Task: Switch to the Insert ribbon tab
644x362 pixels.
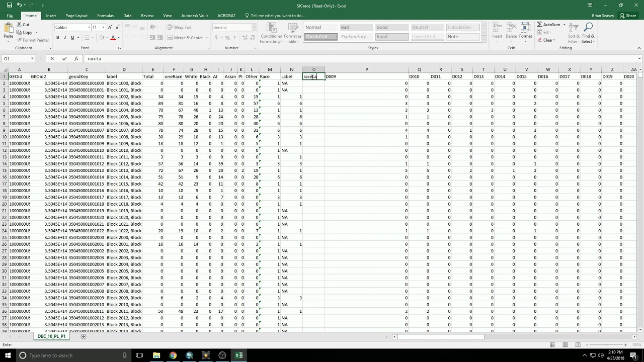Action: [51, 16]
